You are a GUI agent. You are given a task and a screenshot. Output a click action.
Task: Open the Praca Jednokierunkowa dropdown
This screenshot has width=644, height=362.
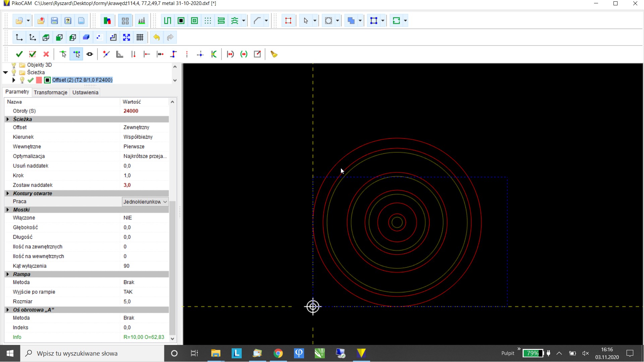(145, 202)
